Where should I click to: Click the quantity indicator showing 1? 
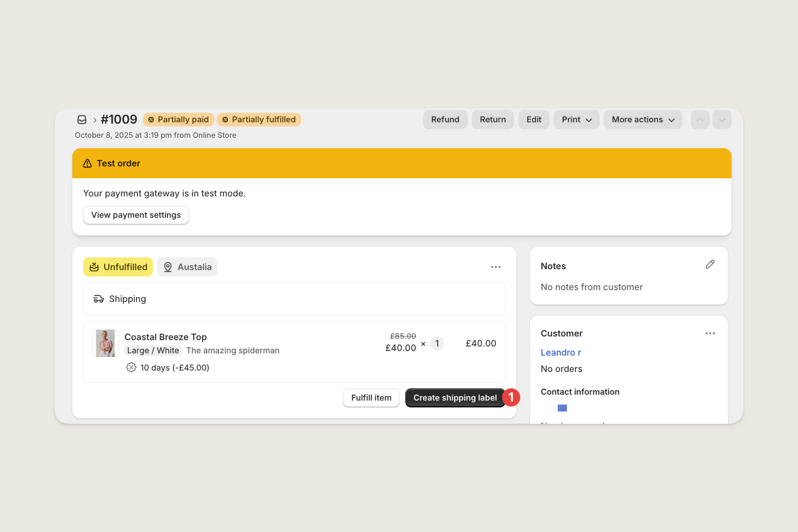437,343
